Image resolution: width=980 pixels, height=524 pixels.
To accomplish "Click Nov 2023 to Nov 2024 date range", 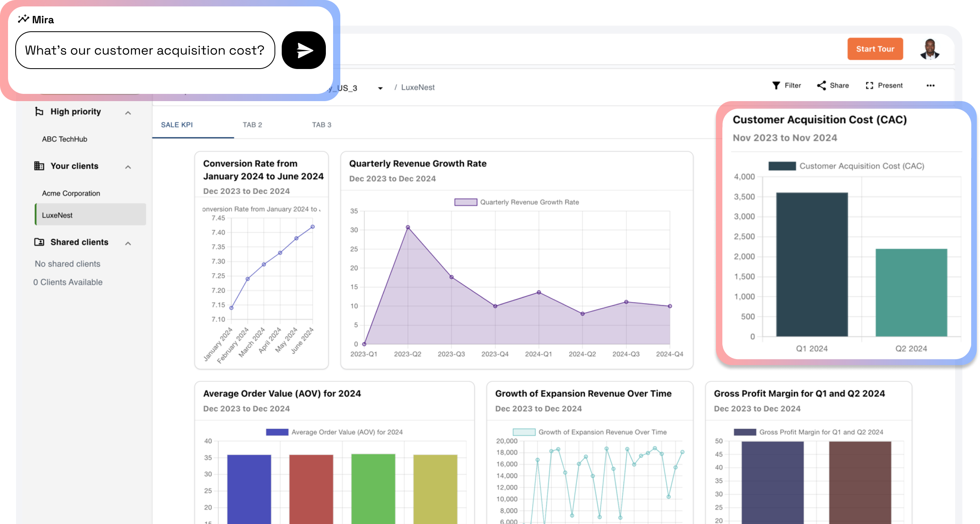I will point(785,138).
